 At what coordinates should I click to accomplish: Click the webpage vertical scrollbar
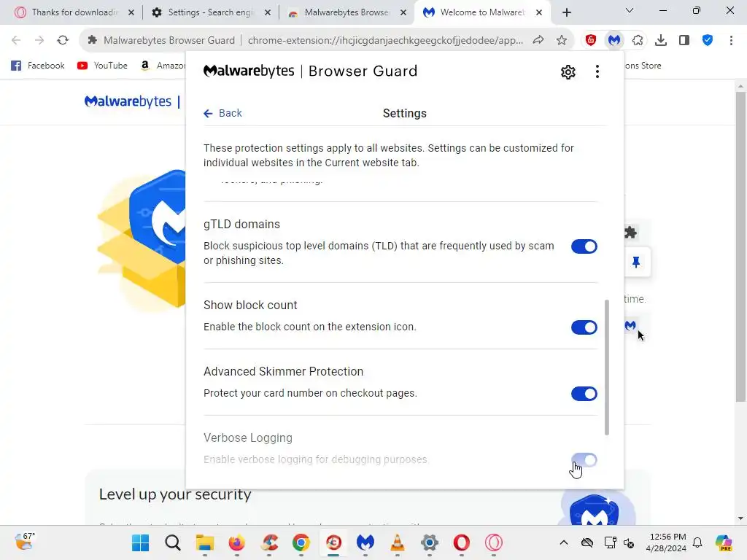point(740,246)
